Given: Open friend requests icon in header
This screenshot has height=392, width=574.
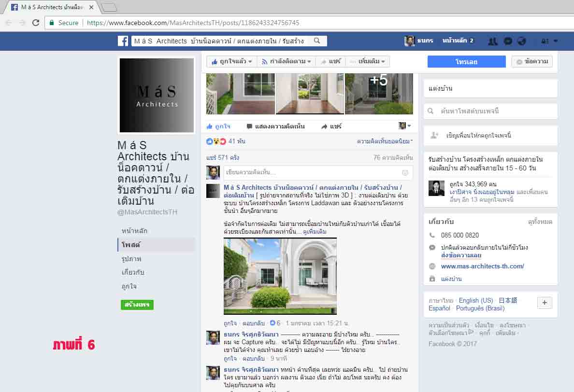Looking at the screenshot, I should pyautogui.click(x=493, y=41).
